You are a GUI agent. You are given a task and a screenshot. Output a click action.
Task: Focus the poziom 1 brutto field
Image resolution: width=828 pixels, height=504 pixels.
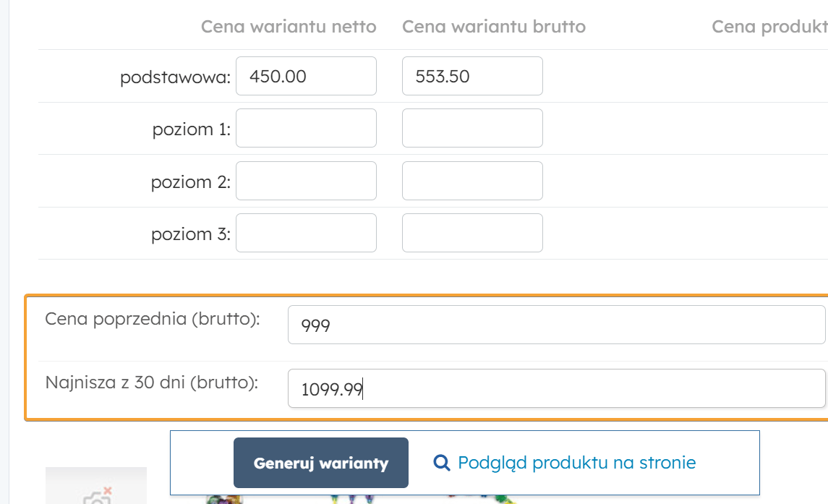click(x=472, y=128)
